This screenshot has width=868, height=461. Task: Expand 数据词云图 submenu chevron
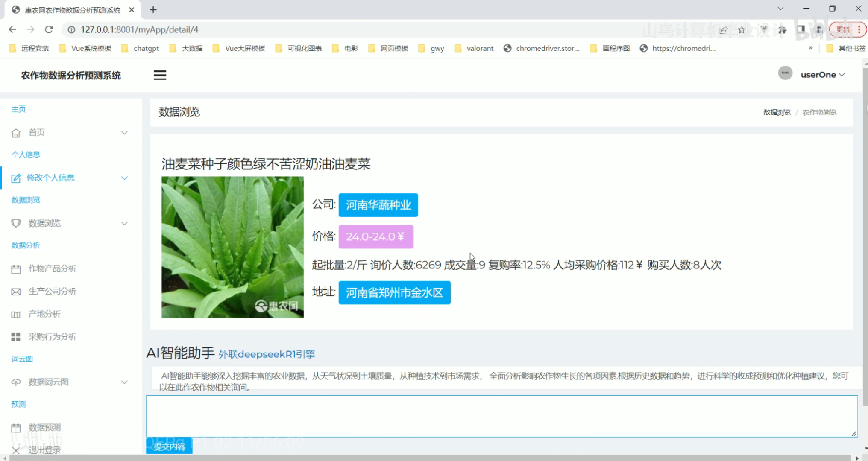tap(124, 382)
